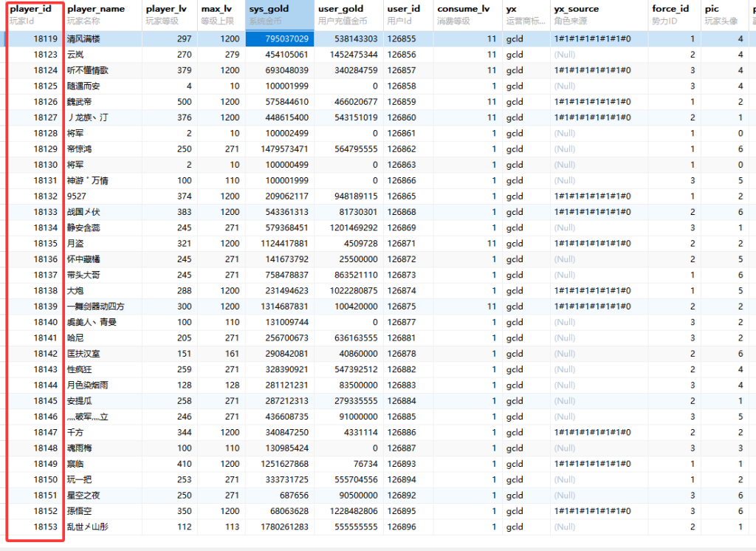Select the user_id column header
Viewport: 756px width, 551px height.
(408, 15)
